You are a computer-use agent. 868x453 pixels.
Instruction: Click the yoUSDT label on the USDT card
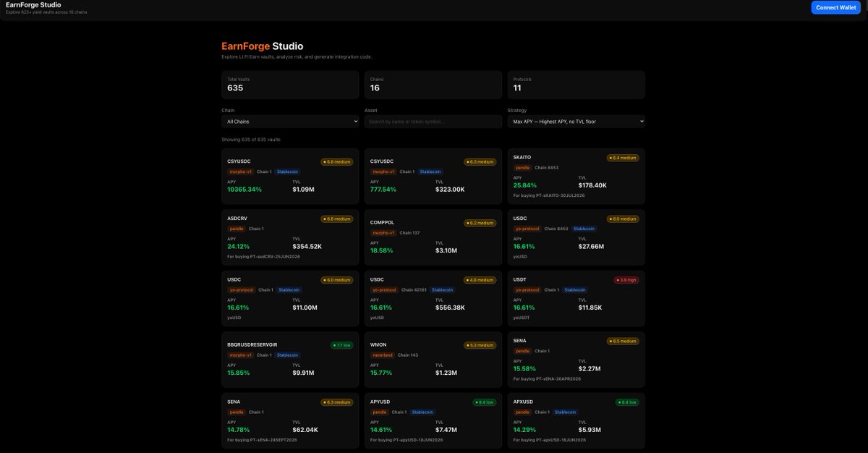522,317
